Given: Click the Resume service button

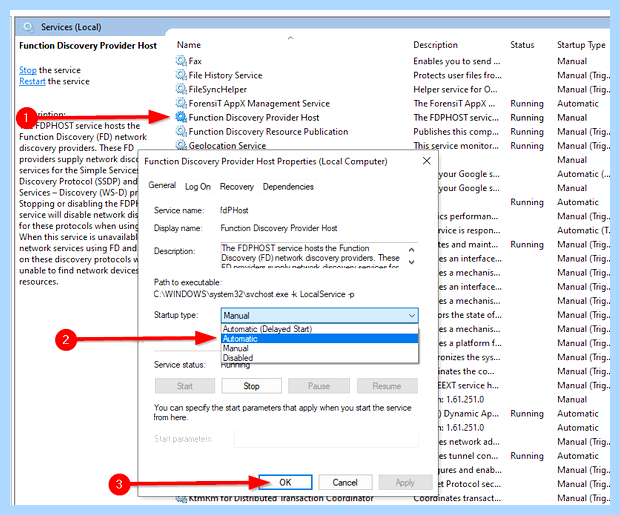Looking at the screenshot, I should coord(387,386).
